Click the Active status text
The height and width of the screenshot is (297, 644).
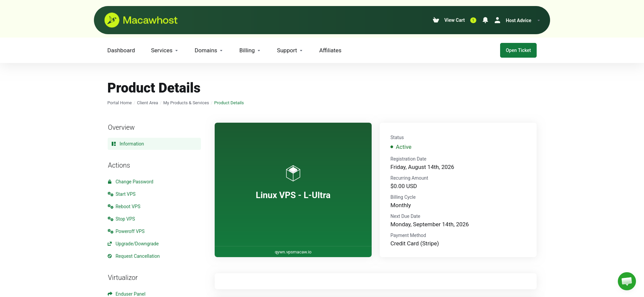(404, 147)
